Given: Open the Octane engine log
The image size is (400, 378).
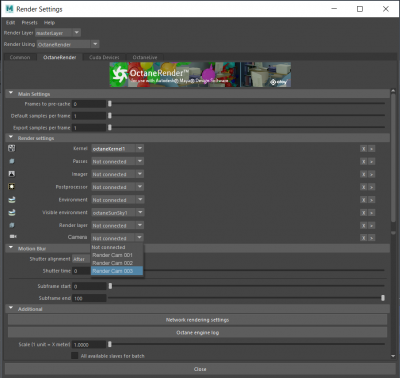Looking at the screenshot, I should (197, 332).
